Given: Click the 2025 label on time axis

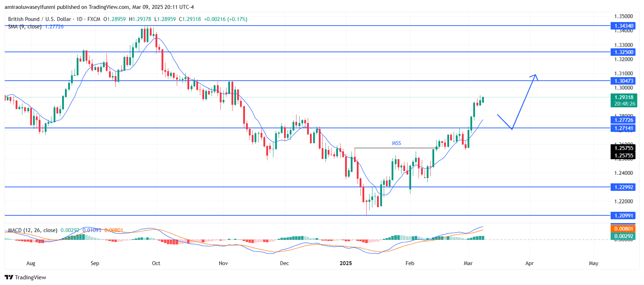Looking at the screenshot, I should (346, 263).
